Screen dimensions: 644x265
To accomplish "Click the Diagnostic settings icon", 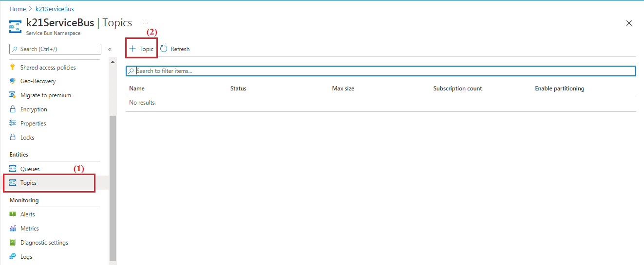I will click(x=13, y=243).
